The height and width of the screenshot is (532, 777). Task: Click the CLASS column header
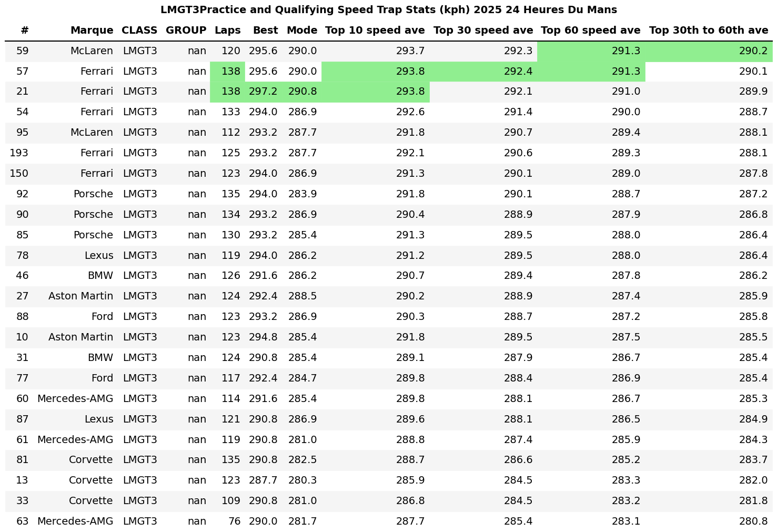point(139,30)
